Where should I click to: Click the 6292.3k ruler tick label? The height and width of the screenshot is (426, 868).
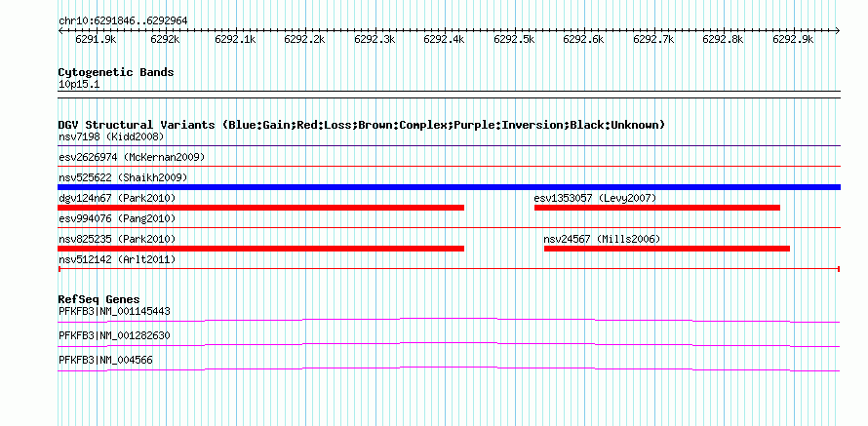click(x=375, y=39)
